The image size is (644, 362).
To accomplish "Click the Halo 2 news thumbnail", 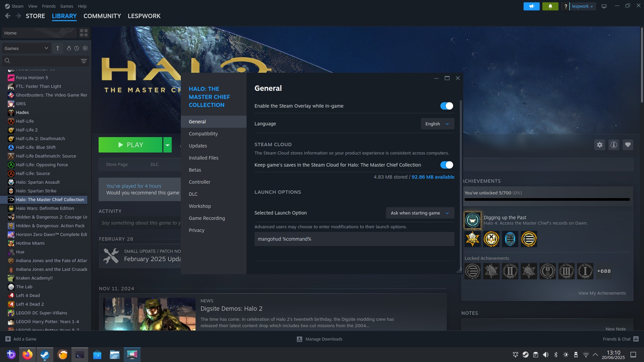I will [149, 314].
